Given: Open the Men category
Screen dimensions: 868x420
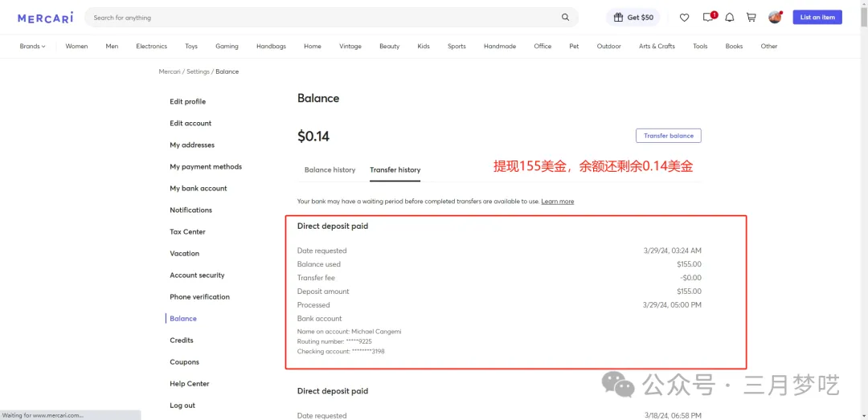Looking at the screenshot, I should pos(112,47).
